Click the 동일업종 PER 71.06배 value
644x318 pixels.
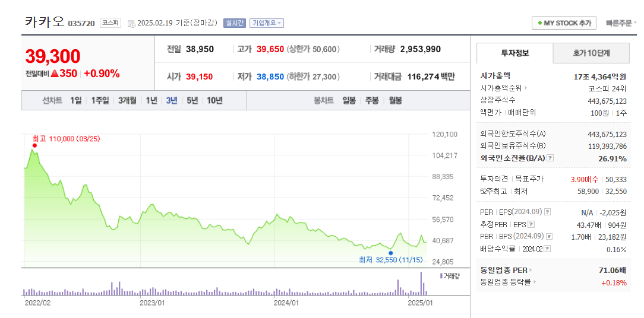[x=613, y=271]
